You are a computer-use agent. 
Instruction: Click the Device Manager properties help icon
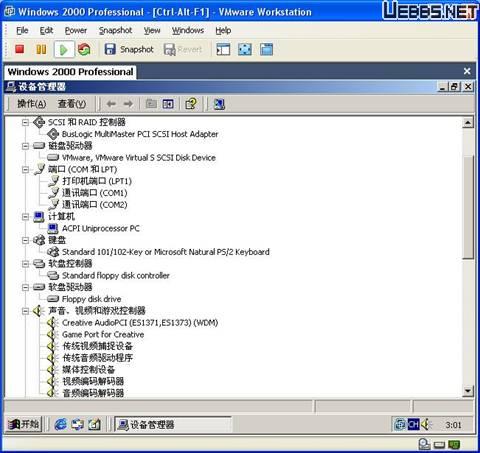pyautogui.click(x=191, y=104)
